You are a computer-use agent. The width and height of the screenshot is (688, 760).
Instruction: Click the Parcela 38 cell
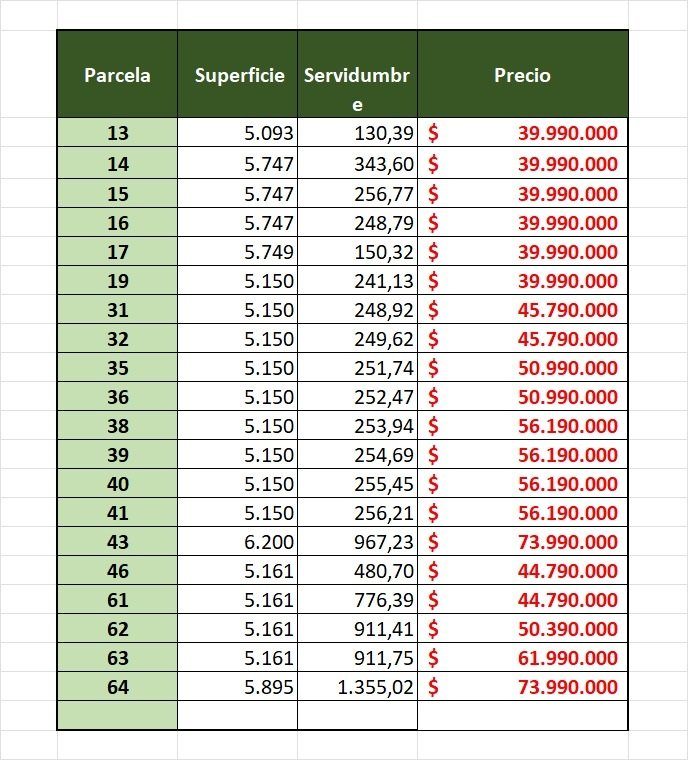(x=117, y=425)
